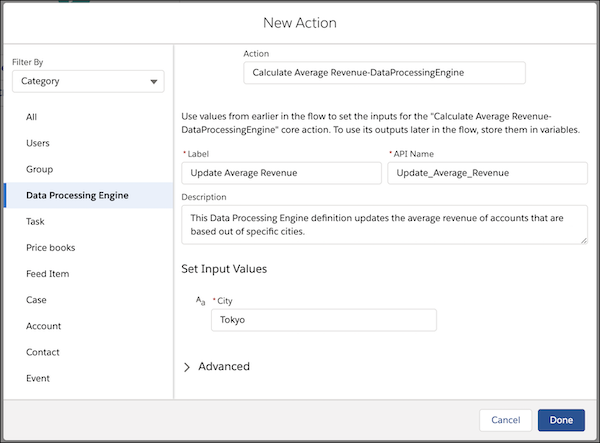Click the dropdown arrow in Category box
The height and width of the screenshot is (443, 600).
coord(154,81)
